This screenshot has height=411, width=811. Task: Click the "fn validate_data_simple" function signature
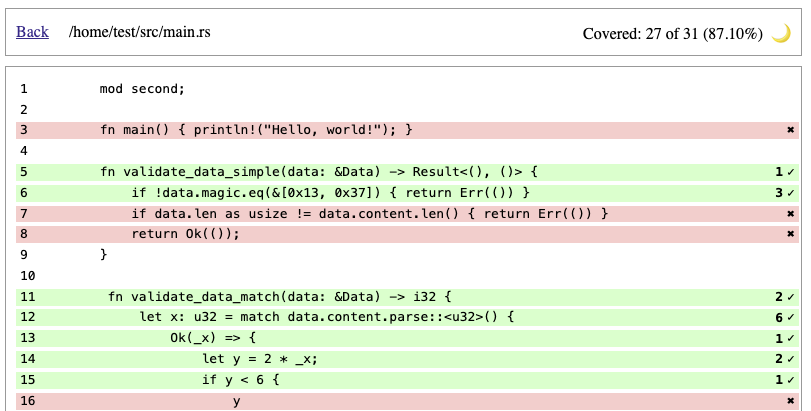click(319, 172)
